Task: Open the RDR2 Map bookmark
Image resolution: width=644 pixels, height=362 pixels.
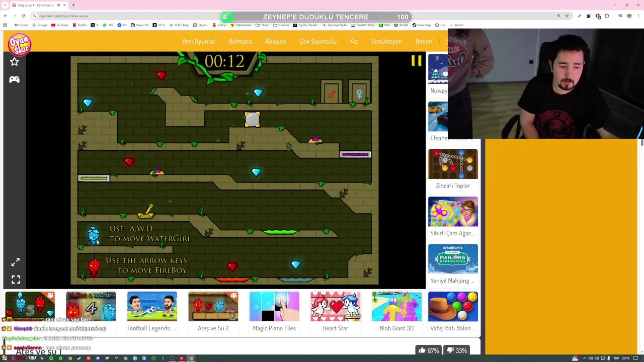Action: (x=179, y=25)
